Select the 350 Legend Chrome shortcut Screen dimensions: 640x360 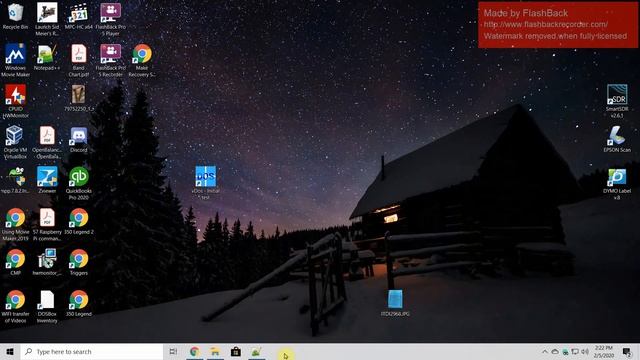[78, 303]
